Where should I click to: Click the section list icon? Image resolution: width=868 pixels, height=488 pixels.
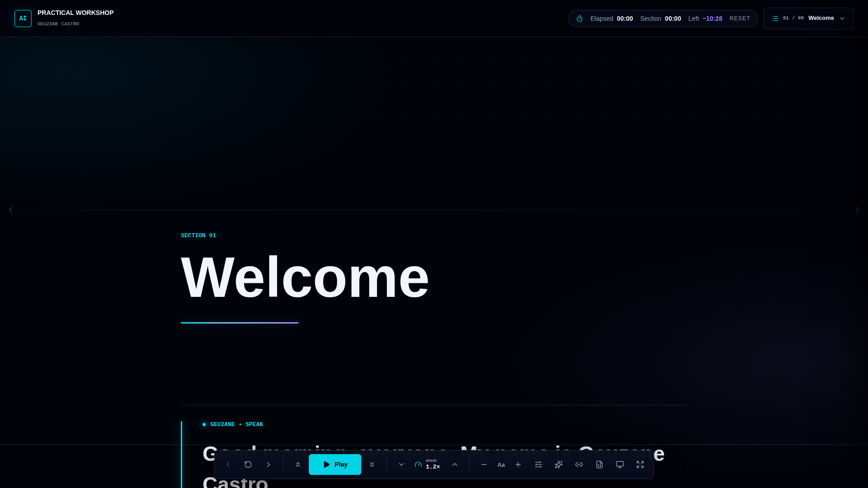(775, 19)
